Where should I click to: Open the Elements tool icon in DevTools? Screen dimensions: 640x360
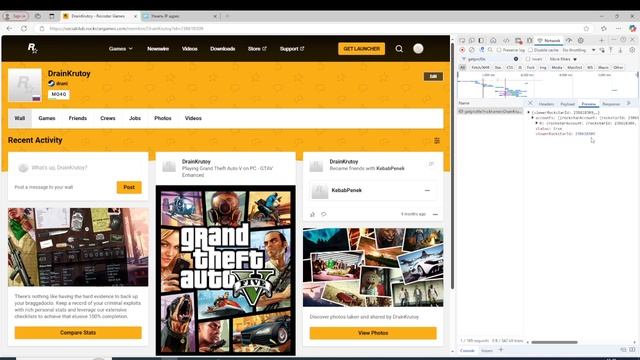506,40
